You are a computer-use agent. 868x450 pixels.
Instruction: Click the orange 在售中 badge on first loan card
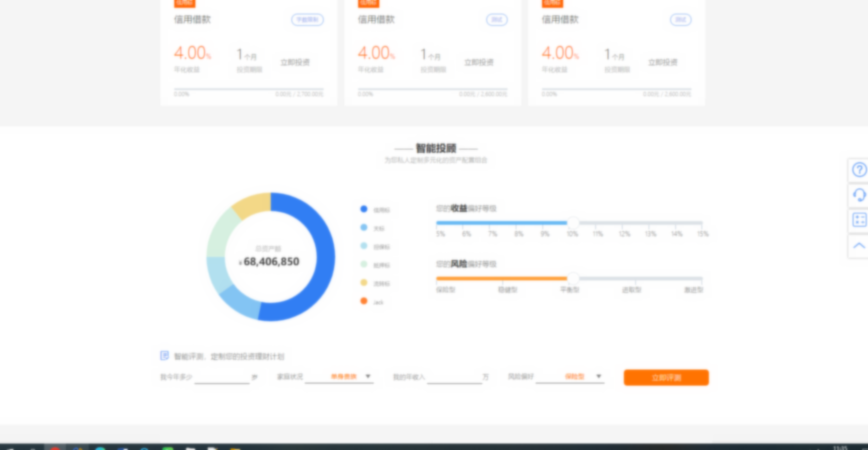pyautogui.click(x=184, y=3)
